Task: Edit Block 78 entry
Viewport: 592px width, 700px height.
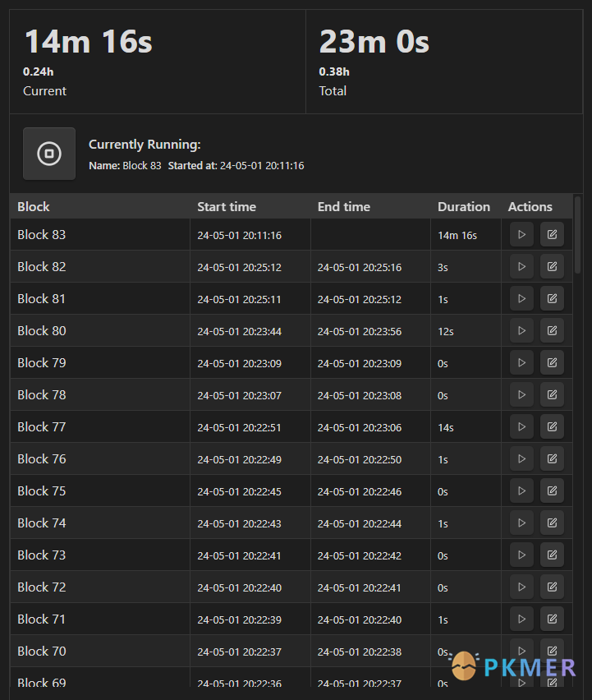Action: [552, 395]
